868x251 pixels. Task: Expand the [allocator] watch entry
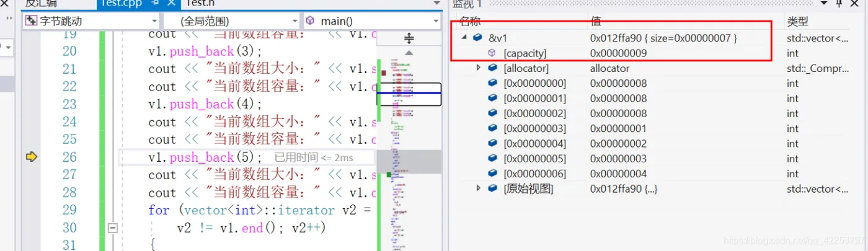coord(478,68)
